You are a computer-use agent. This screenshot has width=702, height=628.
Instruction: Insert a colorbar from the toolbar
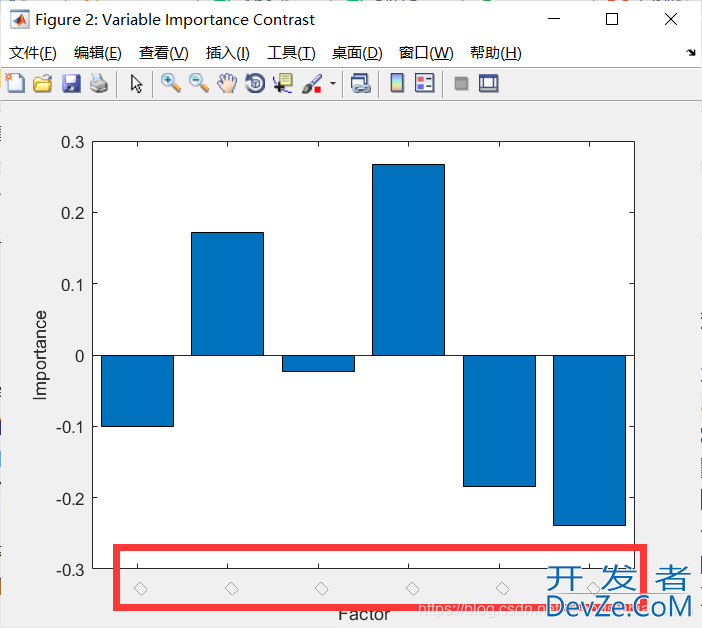(x=397, y=83)
